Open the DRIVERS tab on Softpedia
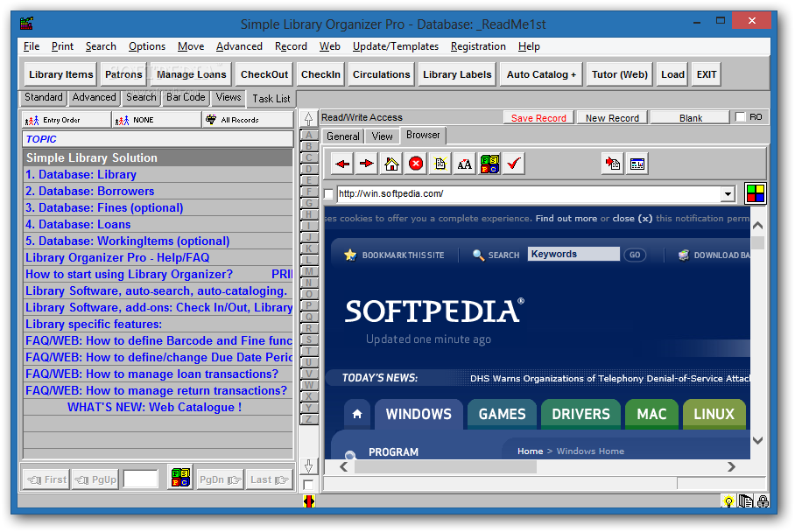The height and width of the screenshot is (532, 795). click(580, 414)
